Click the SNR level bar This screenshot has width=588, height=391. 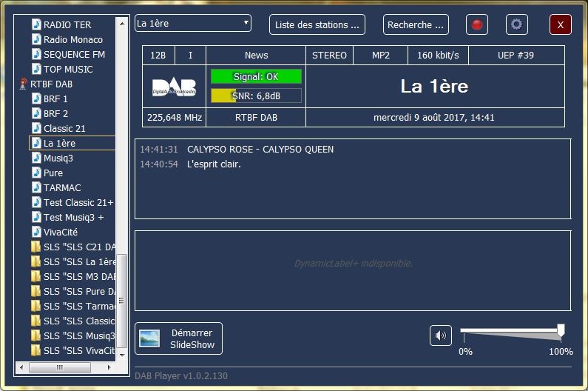tap(256, 96)
